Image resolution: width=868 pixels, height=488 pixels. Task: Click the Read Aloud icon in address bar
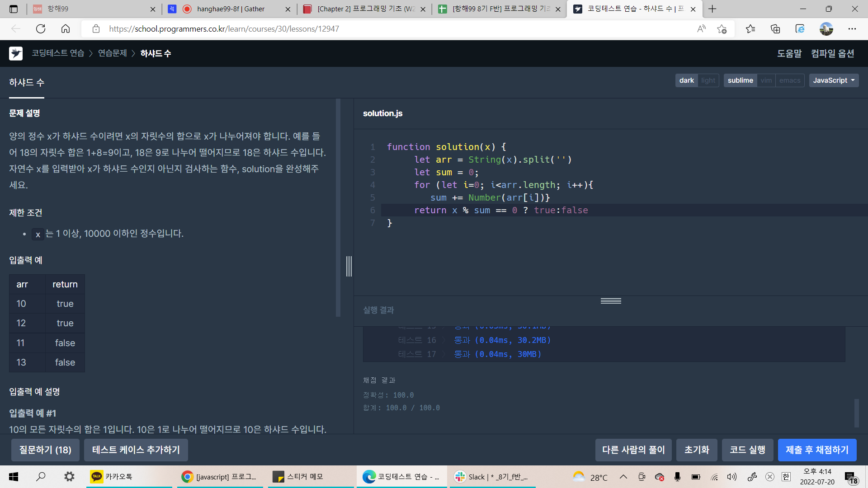tap(701, 29)
